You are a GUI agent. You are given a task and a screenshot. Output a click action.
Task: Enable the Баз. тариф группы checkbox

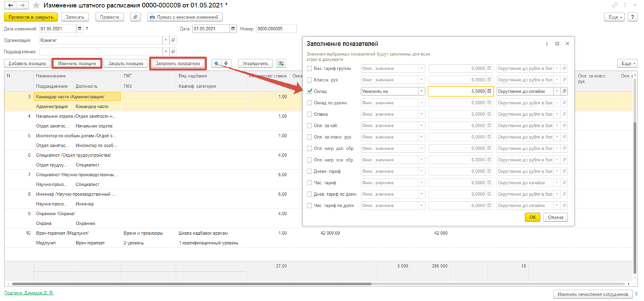tap(309, 68)
